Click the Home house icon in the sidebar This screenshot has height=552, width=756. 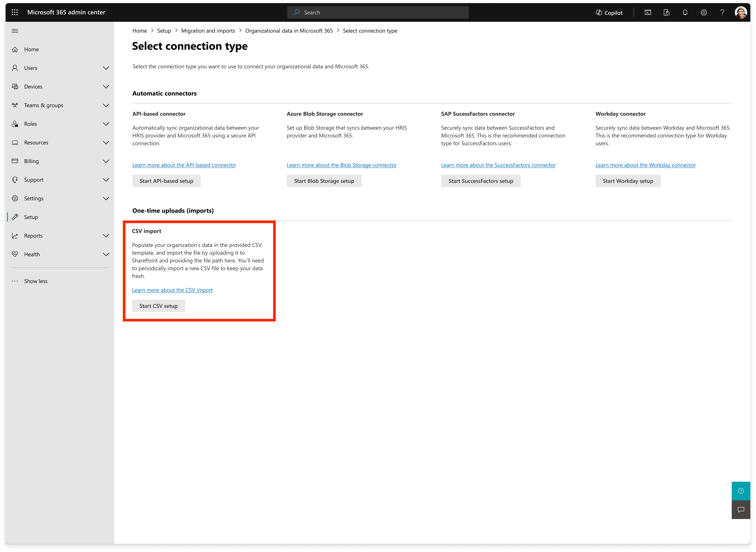tap(15, 49)
